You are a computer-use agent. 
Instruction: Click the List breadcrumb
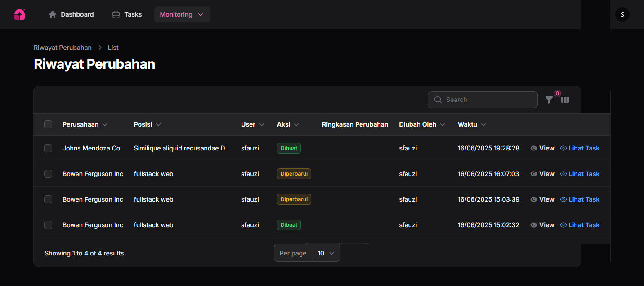(113, 48)
